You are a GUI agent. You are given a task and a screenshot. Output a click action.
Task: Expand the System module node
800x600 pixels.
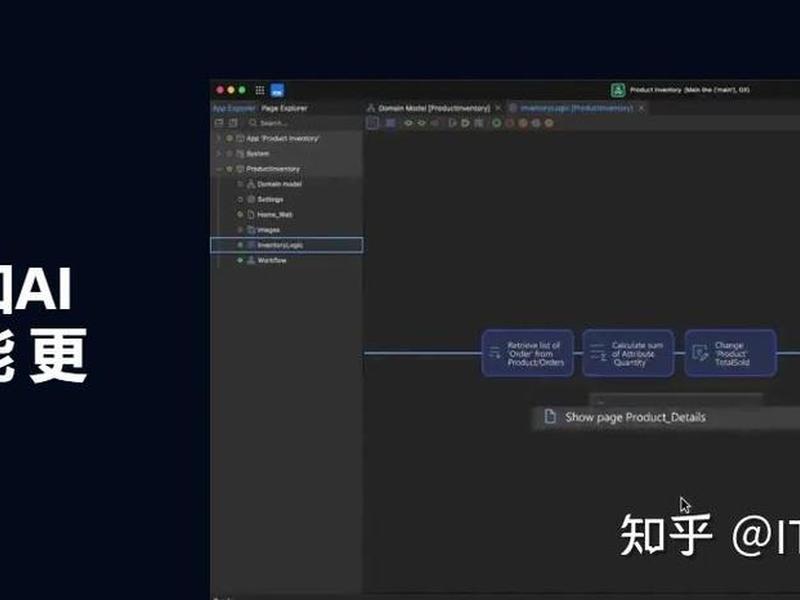[219, 154]
